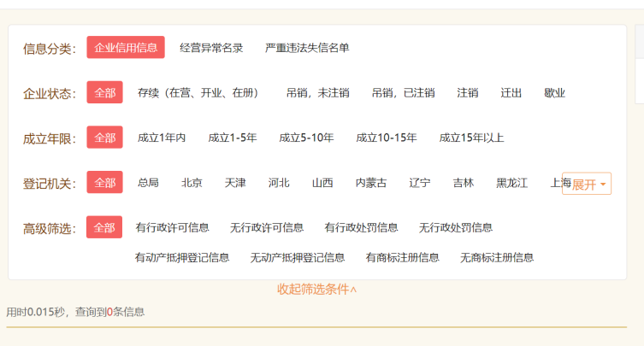Select 企业信用信息 category
This screenshot has width=644, height=346.
point(126,48)
